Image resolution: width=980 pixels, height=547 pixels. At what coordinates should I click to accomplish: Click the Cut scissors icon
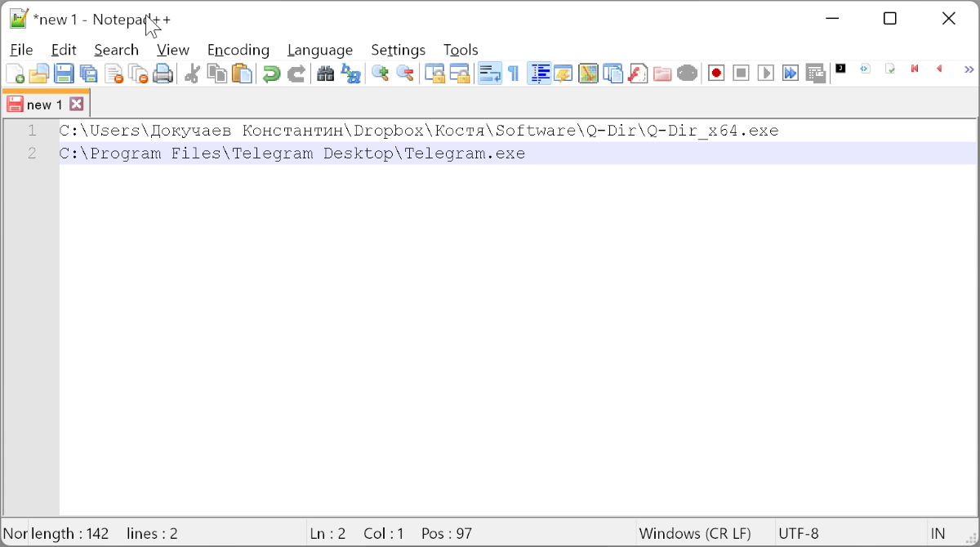pyautogui.click(x=192, y=73)
